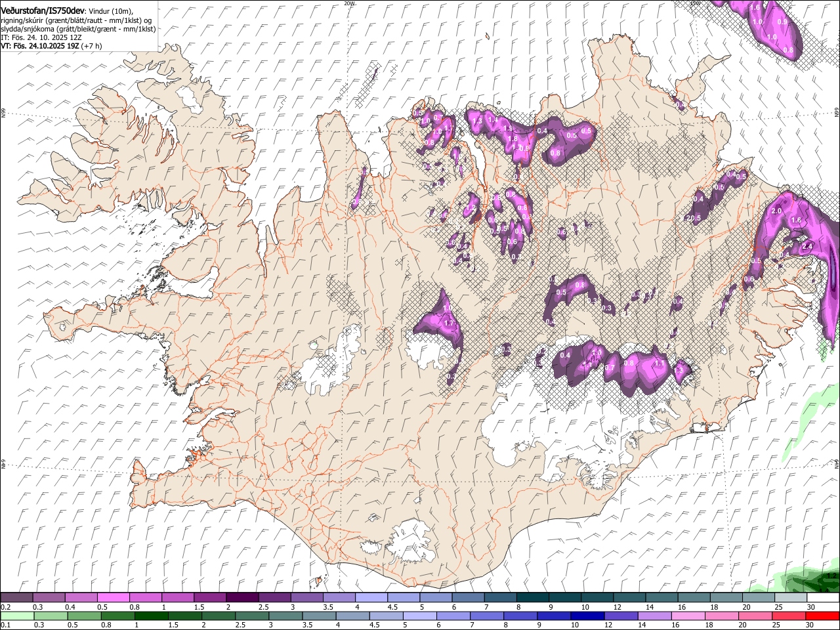Select snow legend swatch between 1 and 1.5

pos(177,598)
